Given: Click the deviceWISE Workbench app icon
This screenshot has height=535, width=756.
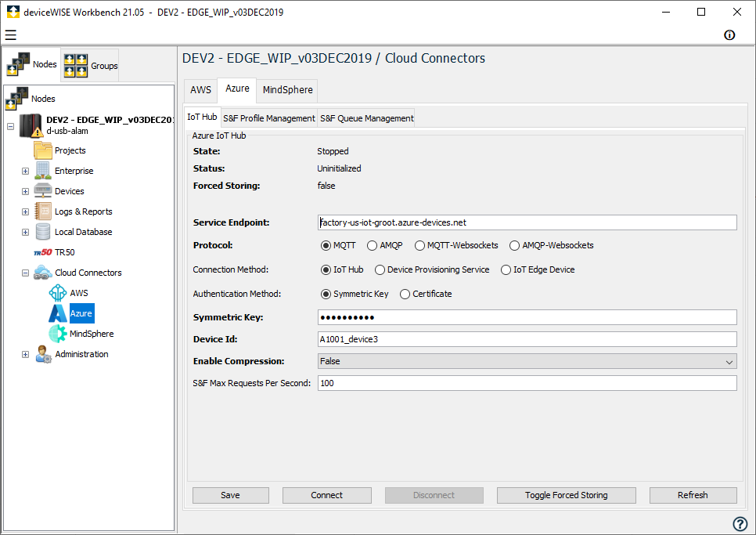Looking at the screenshot, I should pos(13,12).
